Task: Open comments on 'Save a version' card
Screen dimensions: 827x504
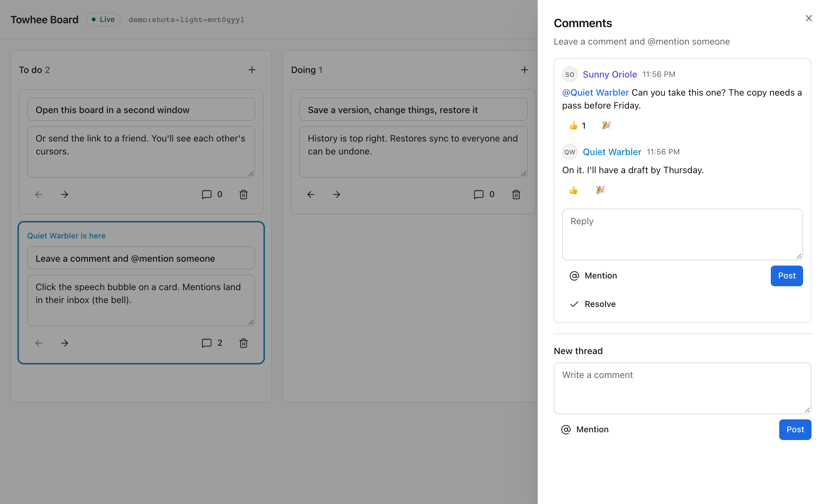Action: point(484,194)
